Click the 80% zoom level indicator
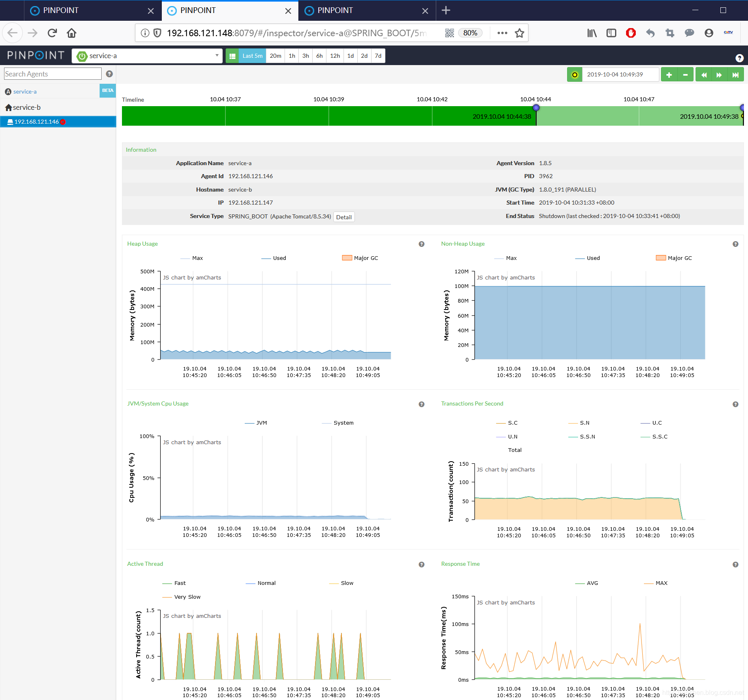 pos(470,33)
